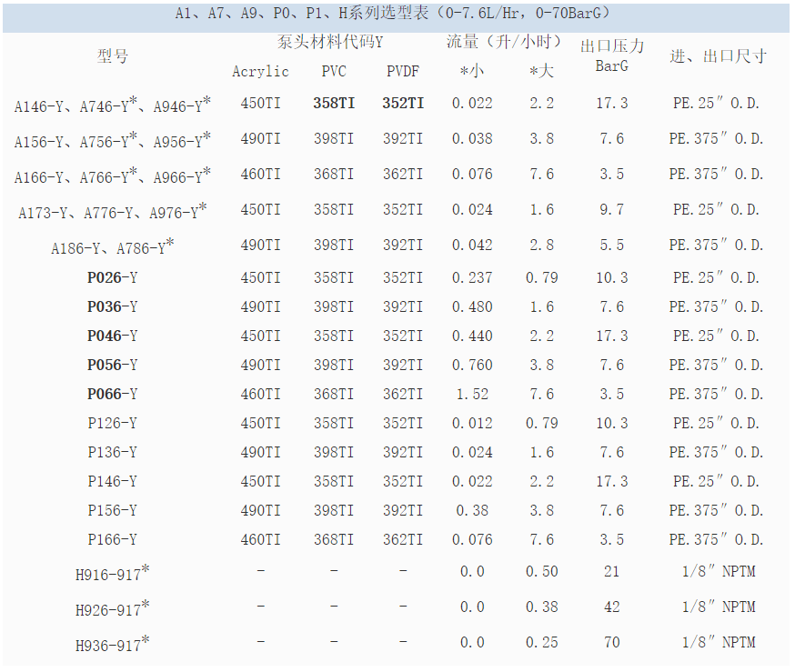Select model row A186-Y、A786-Y
The height and width of the screenshot is (672, 795).
[x=113, y=246]
